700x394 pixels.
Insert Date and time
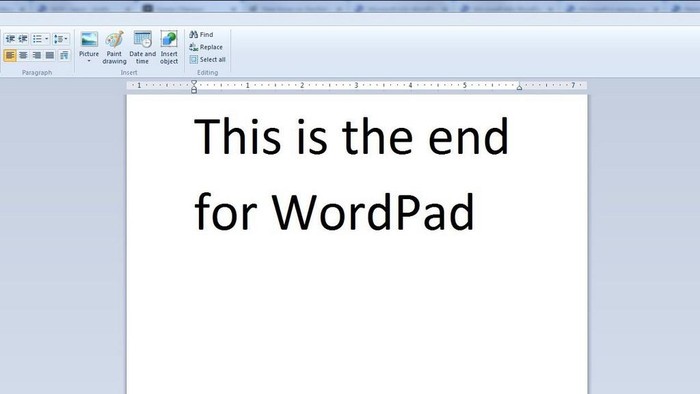pos(142,47)
